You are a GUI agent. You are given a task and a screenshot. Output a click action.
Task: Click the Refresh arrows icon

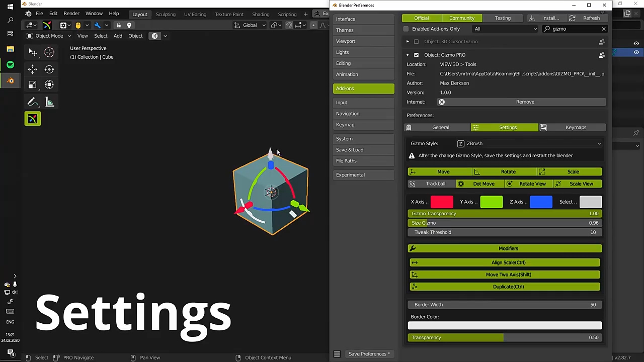[572, 18]
